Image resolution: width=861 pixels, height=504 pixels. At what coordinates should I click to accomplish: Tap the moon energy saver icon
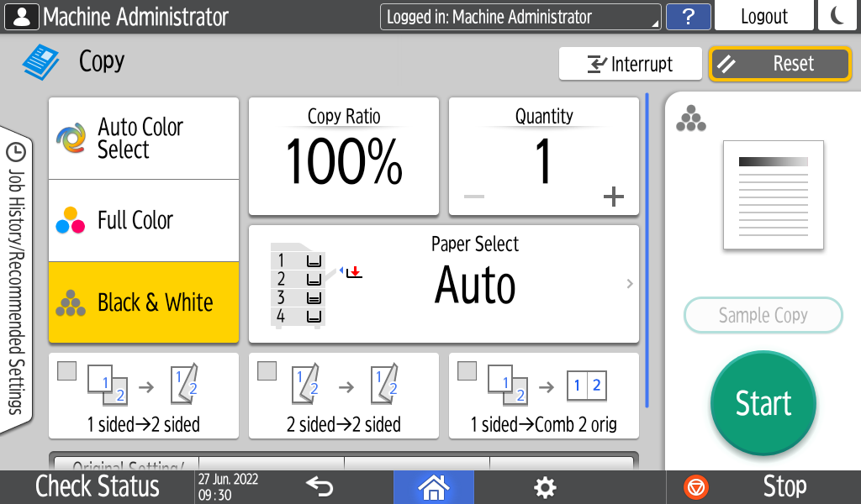pyautogui.click(x=837, y=17)
